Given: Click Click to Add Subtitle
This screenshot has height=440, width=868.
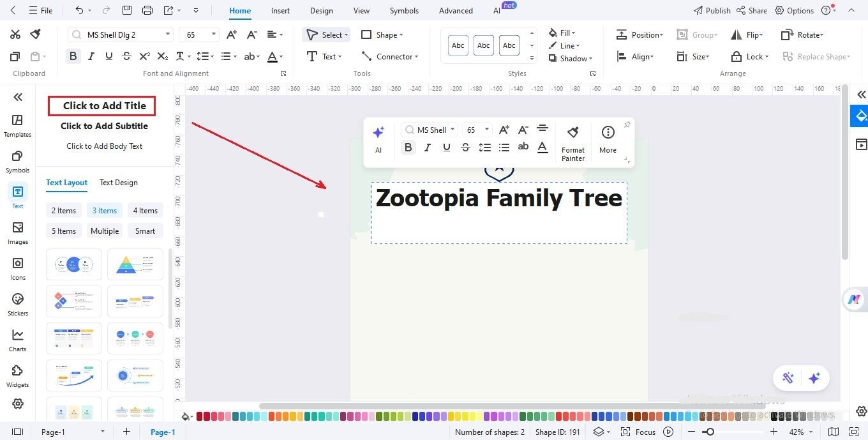Looking at the screenshot, I should [x=104, y=126].
